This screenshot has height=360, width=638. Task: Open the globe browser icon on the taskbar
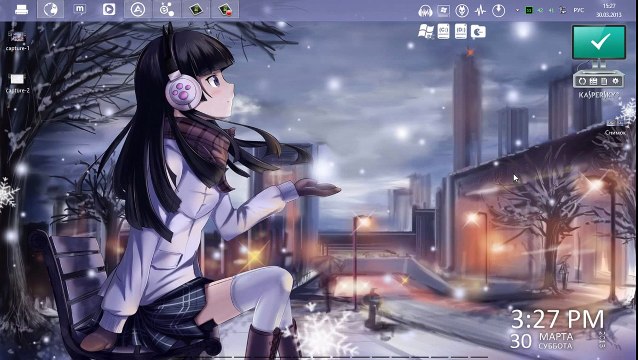coord(50,9)
